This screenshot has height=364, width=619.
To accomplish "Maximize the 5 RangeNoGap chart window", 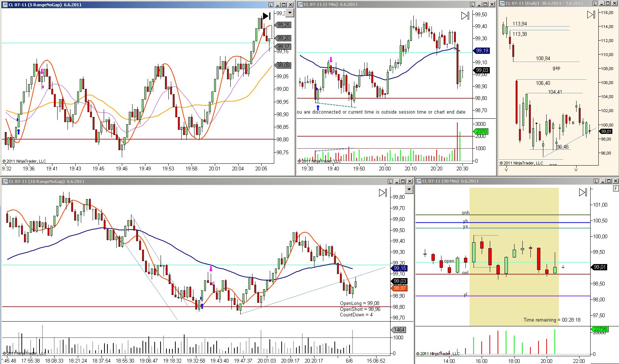I will [x=284, y=5].
